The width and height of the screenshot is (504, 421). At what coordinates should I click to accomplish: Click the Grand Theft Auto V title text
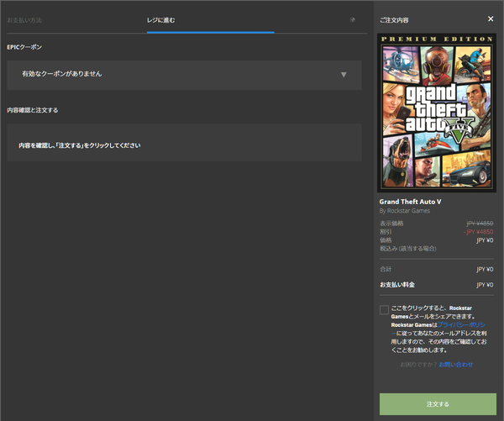pos(410,202)
